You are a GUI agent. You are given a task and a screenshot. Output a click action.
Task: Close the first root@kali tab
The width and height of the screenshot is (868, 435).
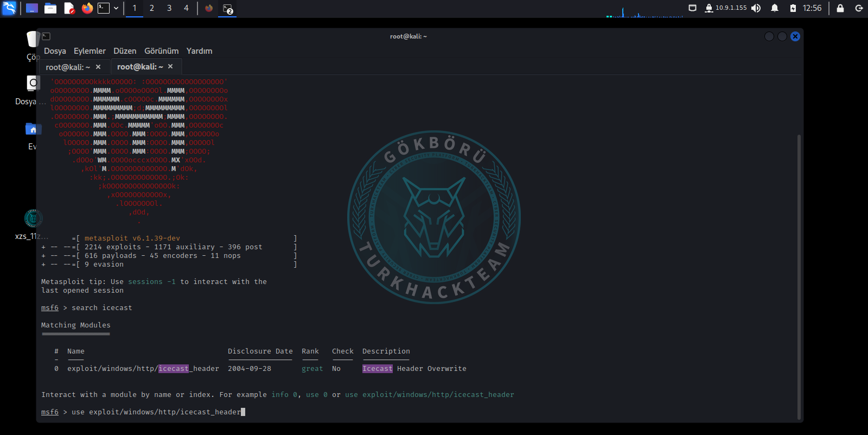point(98,67)
